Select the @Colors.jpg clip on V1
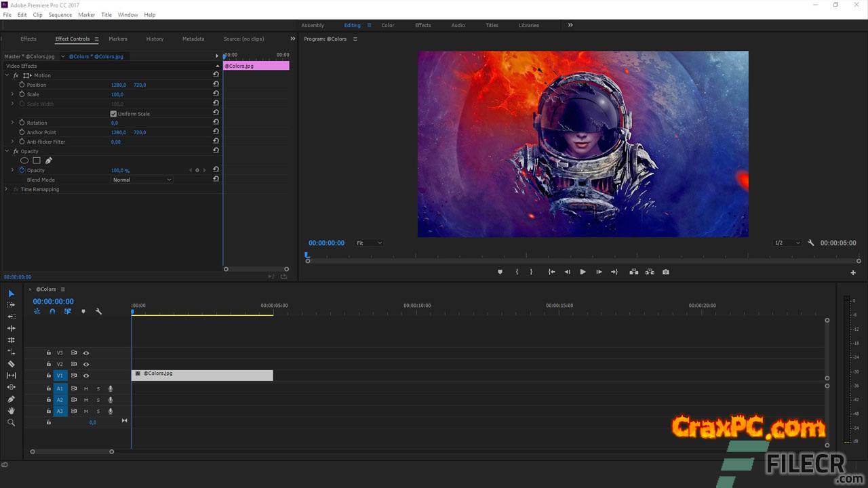The width and height of the screenshot is (868, 488). [x=202, y=375]
